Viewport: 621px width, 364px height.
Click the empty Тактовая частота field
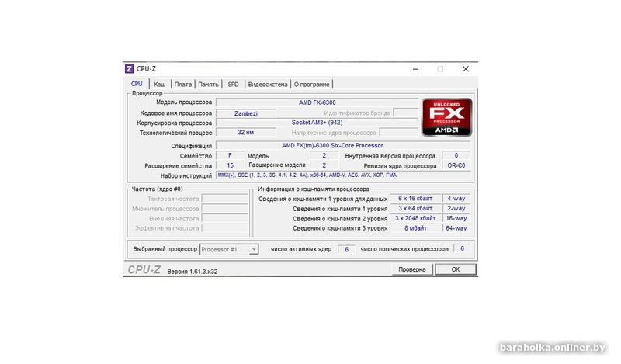pyautogui.click(x=225, y=199)
